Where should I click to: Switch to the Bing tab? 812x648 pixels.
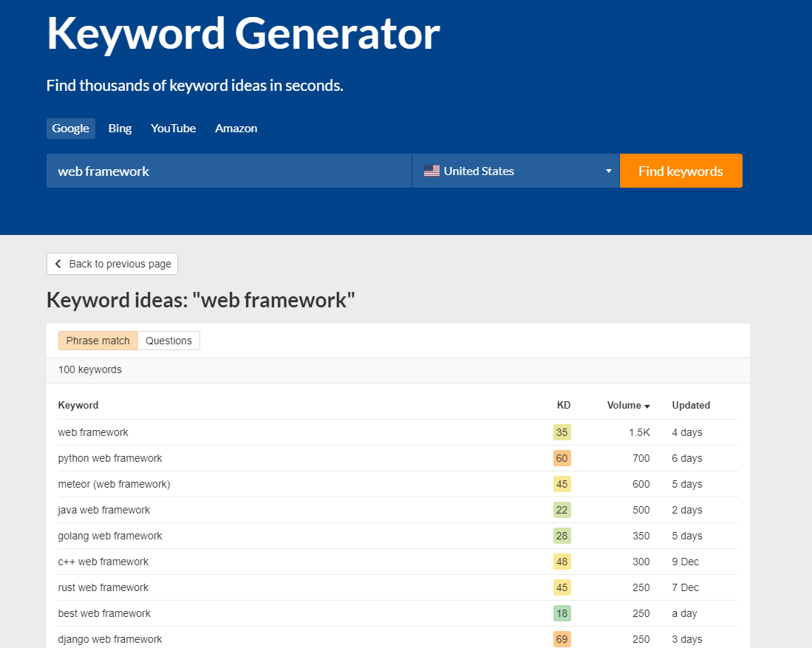120,129
